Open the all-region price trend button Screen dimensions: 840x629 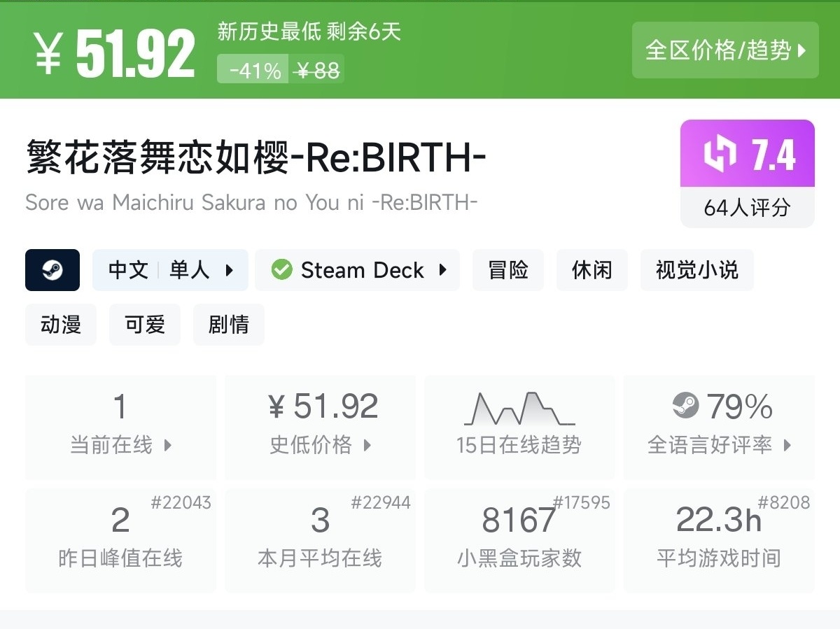[725, 50]
